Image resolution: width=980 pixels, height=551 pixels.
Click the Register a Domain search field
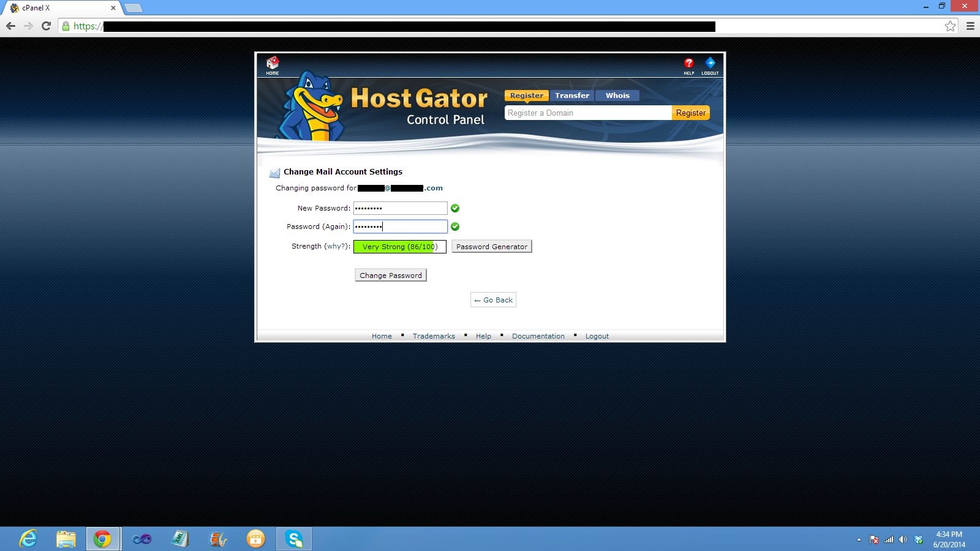(x=588, y=113)
